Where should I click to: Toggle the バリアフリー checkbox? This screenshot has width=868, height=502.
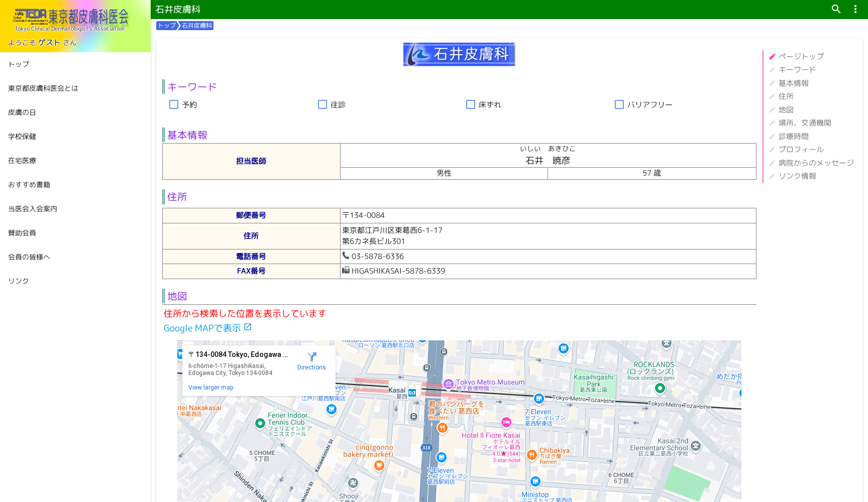tap(619, 104)
